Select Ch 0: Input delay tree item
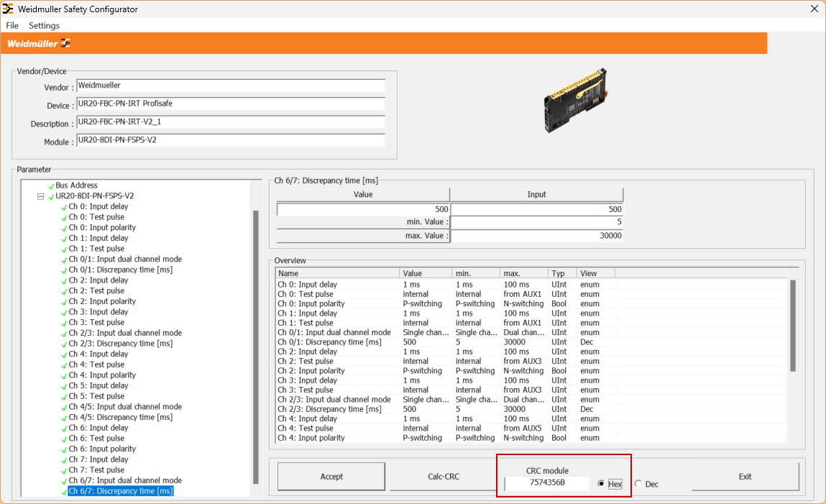The width and height of the screenshot is (826, 504). [x=98, y=206]
